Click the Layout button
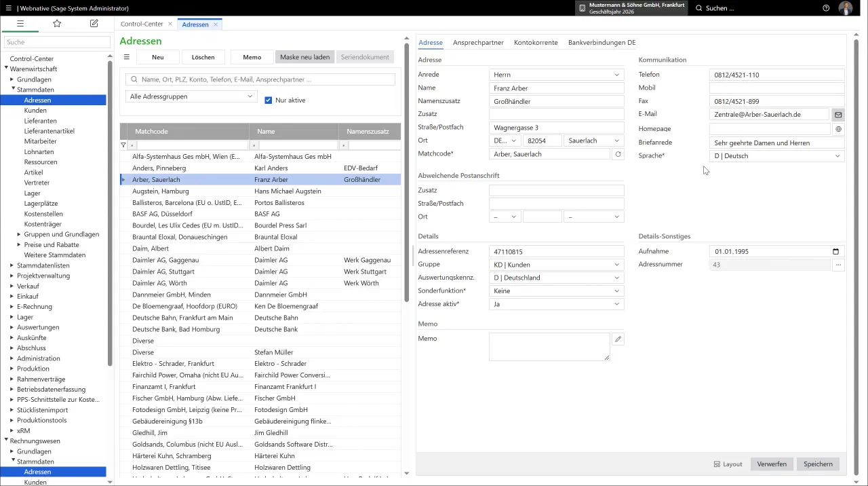The width and height of the screenshot is (868, 486). [728, 464]
